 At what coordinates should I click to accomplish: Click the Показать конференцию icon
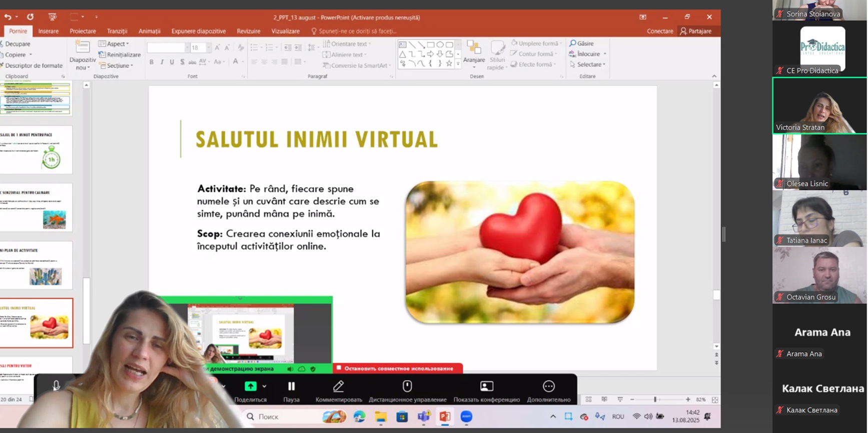486,386
